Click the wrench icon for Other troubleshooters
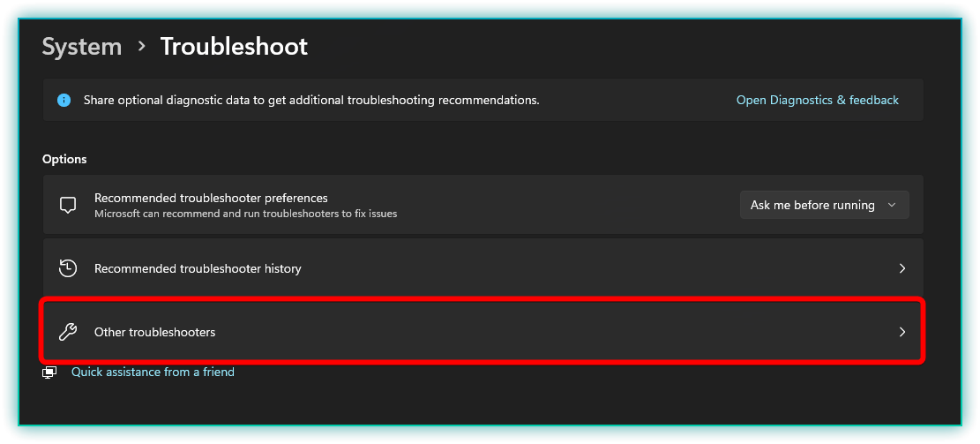Screen dimensions: 980x444 coord(68,332)
